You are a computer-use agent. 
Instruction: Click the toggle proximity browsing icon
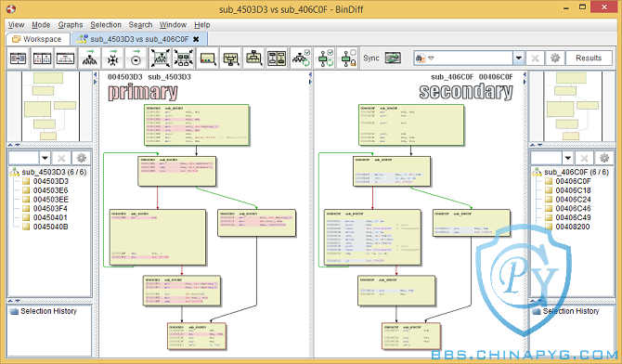pos(277,58)
